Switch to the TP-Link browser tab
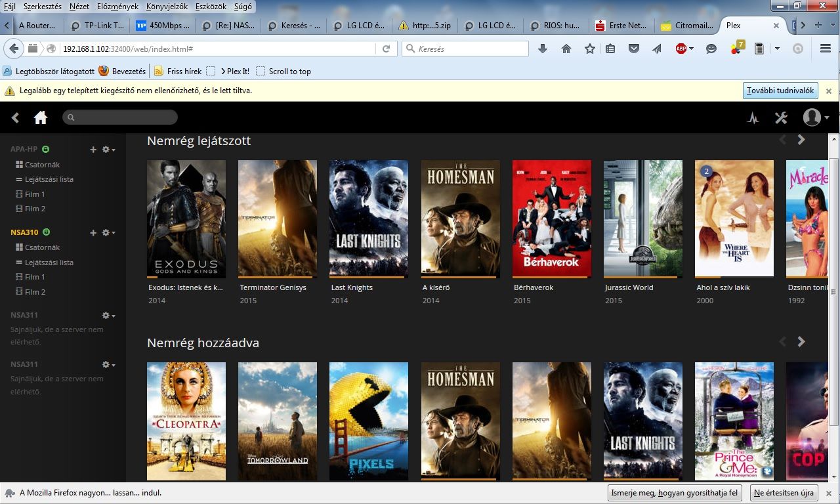 coord(97,26)
